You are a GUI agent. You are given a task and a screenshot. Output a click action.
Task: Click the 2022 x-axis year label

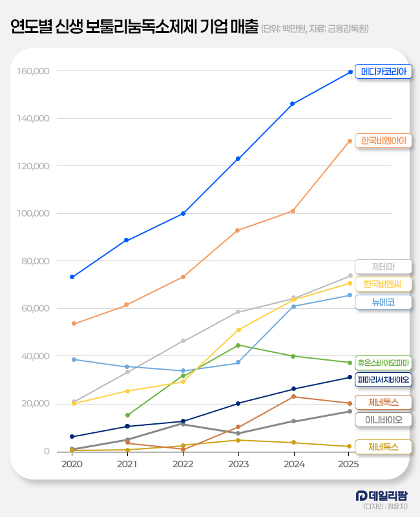[x=183, y=464]
